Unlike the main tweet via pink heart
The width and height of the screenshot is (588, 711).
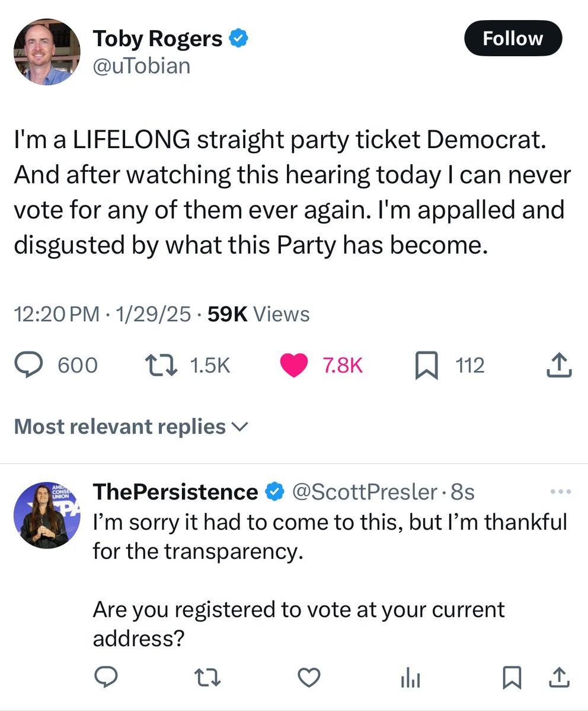point(294,366)
